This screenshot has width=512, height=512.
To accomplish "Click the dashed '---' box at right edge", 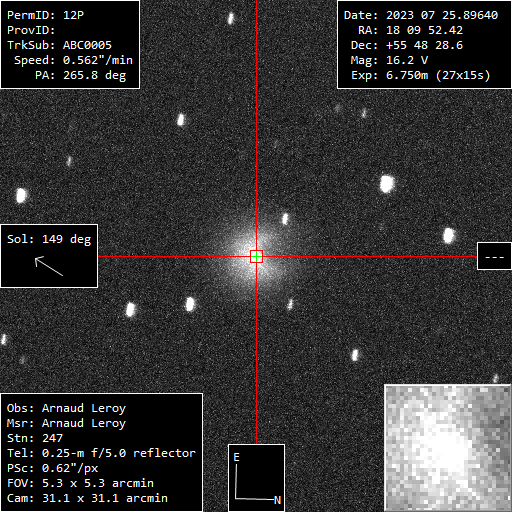I will 494,256.
